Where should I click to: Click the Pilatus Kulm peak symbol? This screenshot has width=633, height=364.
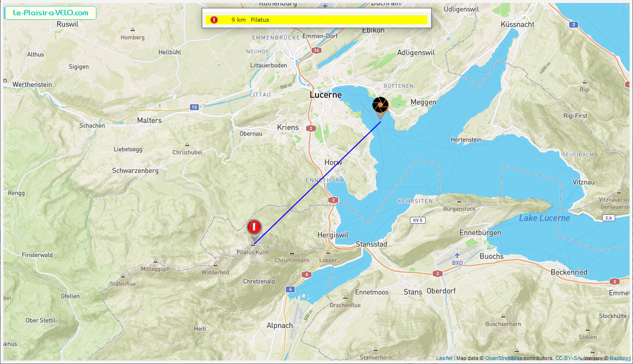253,244
